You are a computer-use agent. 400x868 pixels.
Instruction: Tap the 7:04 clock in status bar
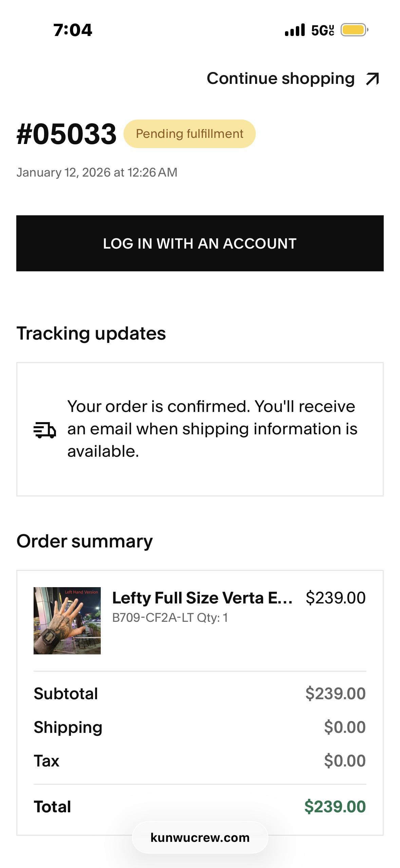73,30
